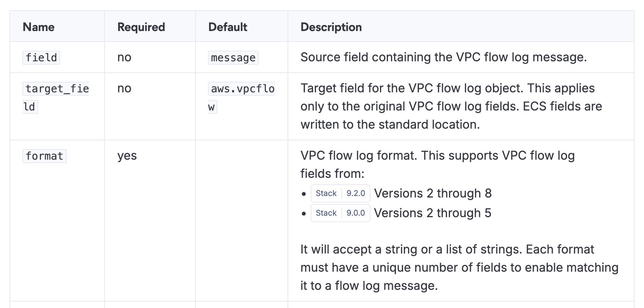The height and width of the screenshot is (308, 644).
Task: Click the 'format' code label
Action: pyautogui.click(x=44, y=156)
